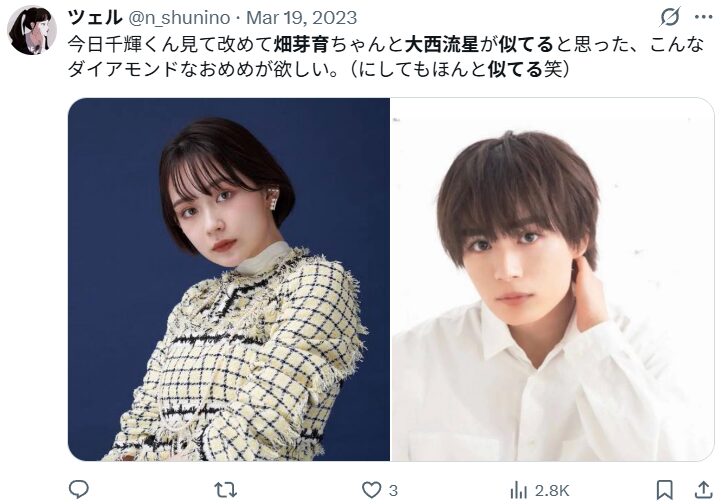Open the left photo with blue background

229,279
